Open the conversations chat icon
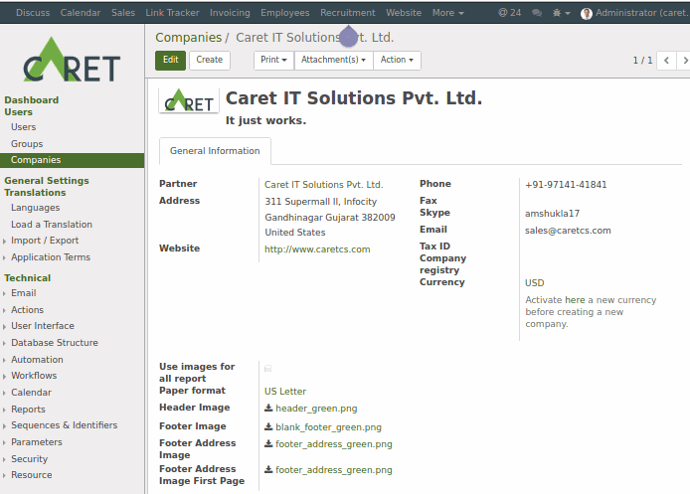Viewport: 690px width, 494px height. 537,13
